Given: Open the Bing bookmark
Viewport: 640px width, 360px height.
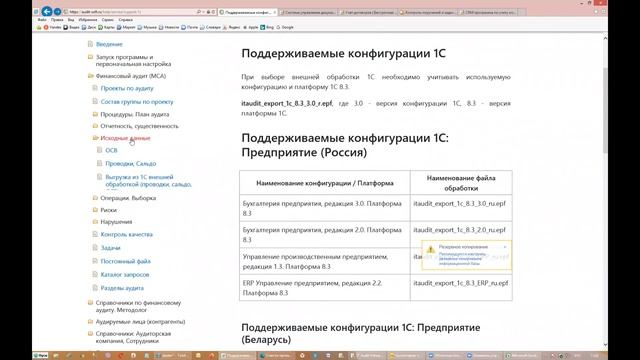Looking at the screenshot, I should 267,27.
